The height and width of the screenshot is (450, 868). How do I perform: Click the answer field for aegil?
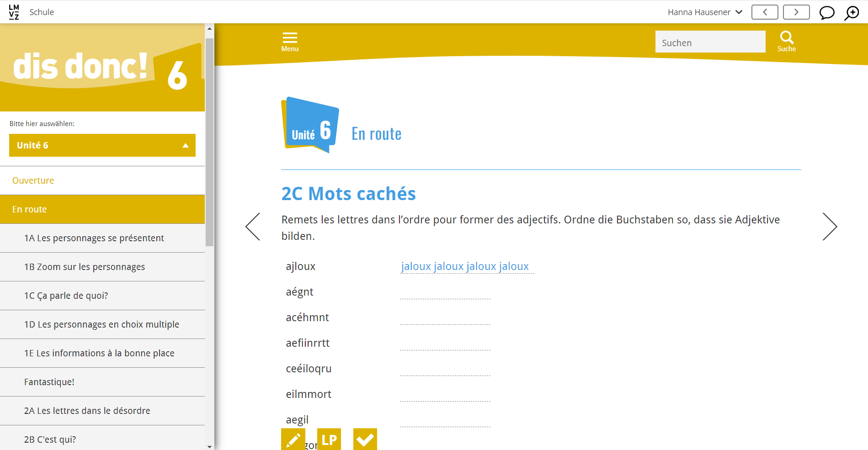coord(445,420)
